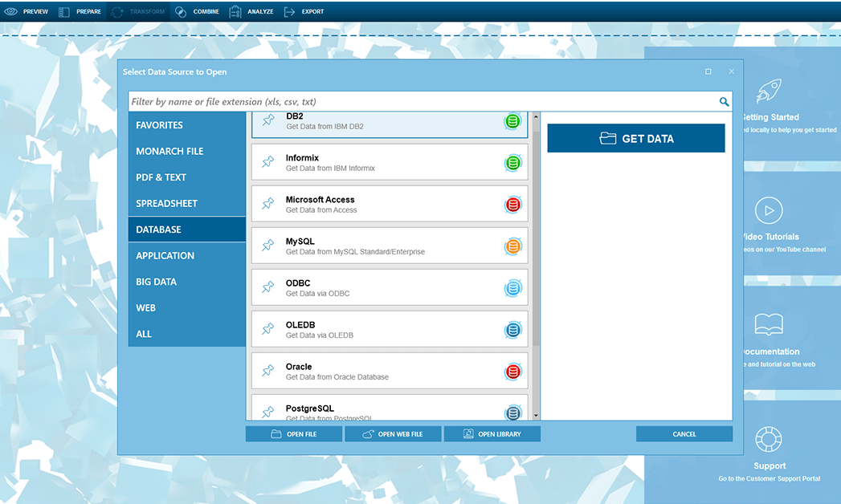The width and height of the screenshot is (841, 504).
Task: Pin the OLEDB data source
Action: click(x=268, y=329)
